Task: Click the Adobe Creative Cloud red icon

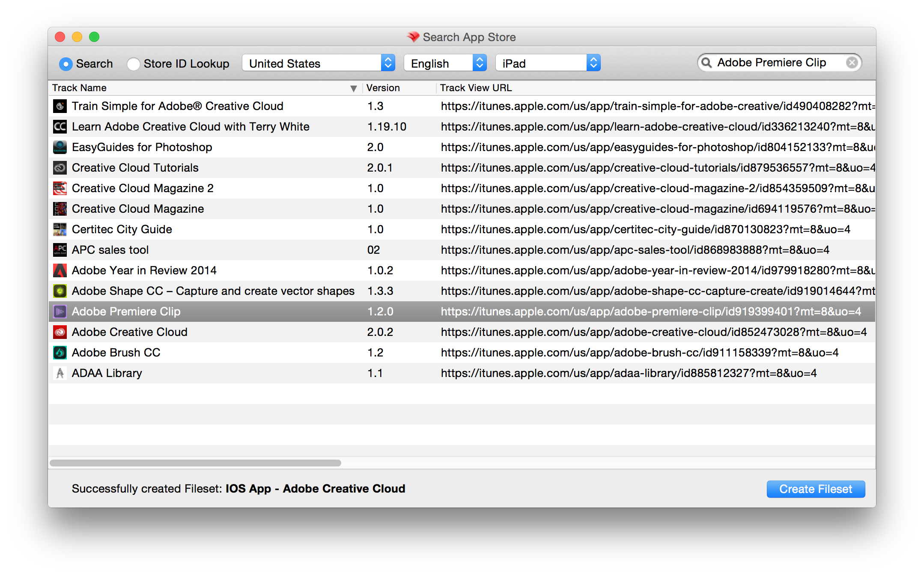Action: (60, 332)
